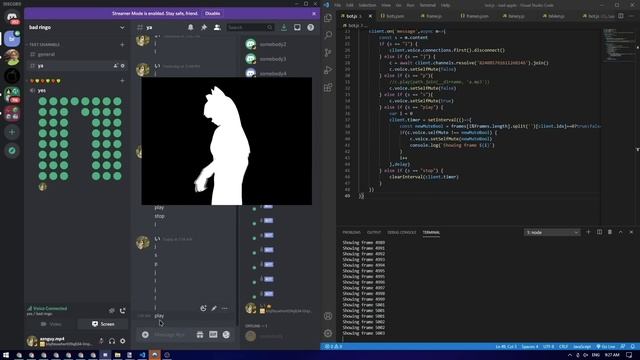Turn on Video in voice panel
This screenshot has width=640, height=360.
tap(51, 324)
